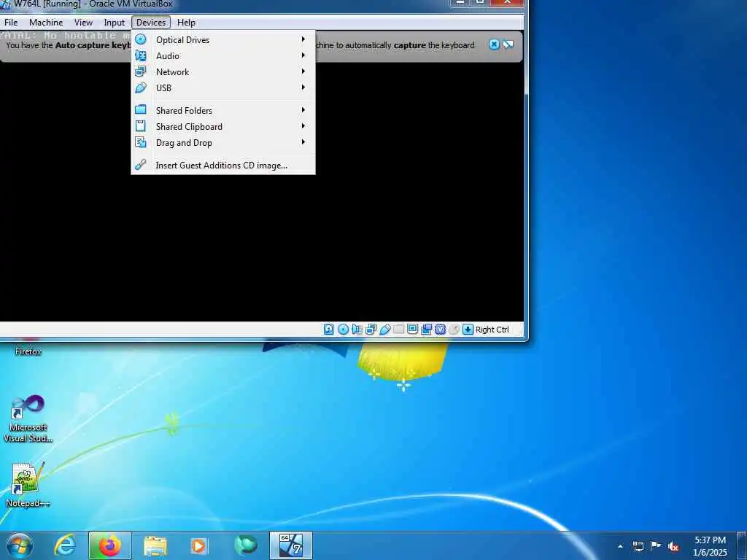
Task: Open the Action Center flag icon
Action: point(656,546)
